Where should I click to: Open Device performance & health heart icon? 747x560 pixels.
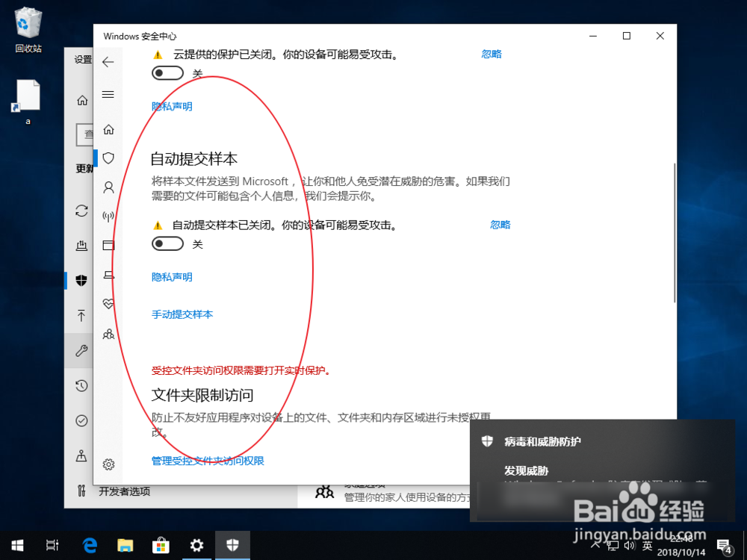108,304
